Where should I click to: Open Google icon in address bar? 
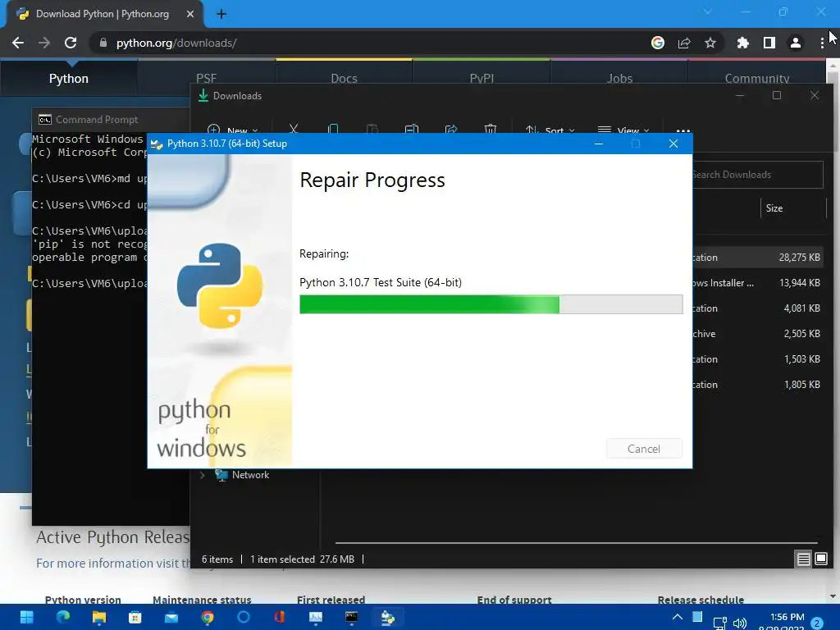(x=658, y=43)
